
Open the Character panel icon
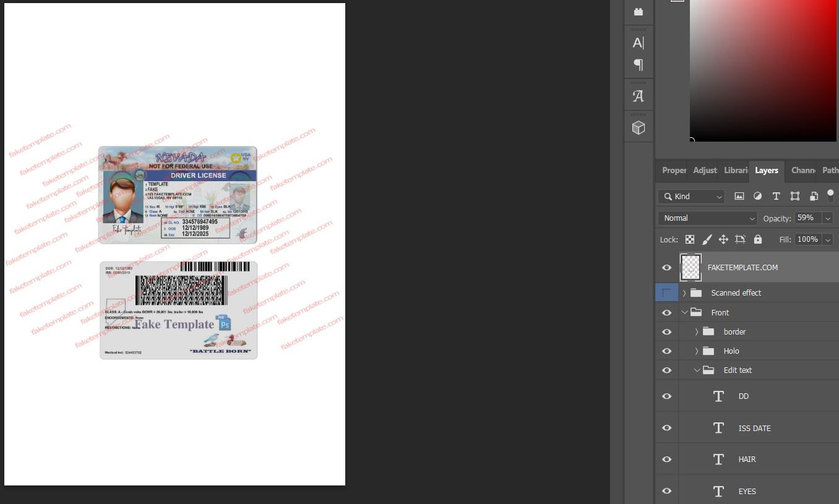638,43
